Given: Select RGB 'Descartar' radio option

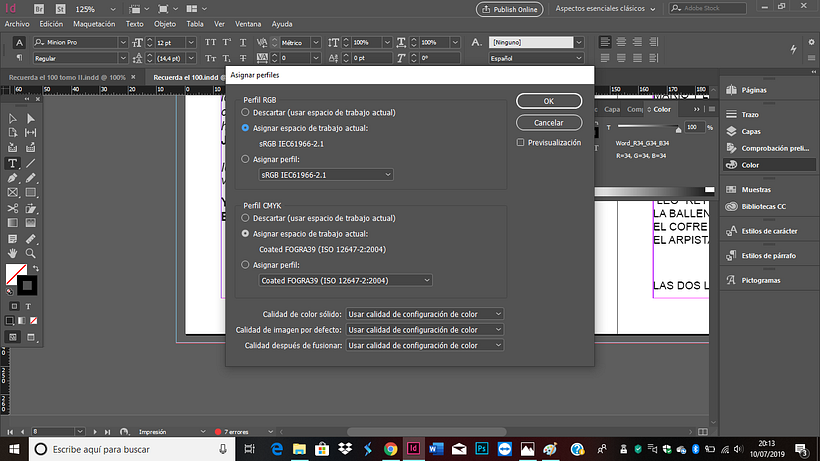Looking at the screenshot, I should (246, 113).
